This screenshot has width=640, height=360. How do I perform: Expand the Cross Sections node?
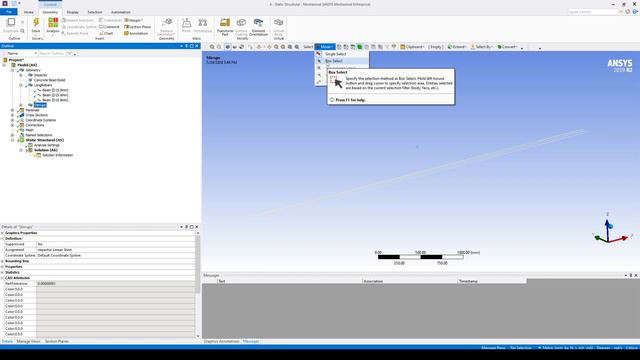[12, 115]
